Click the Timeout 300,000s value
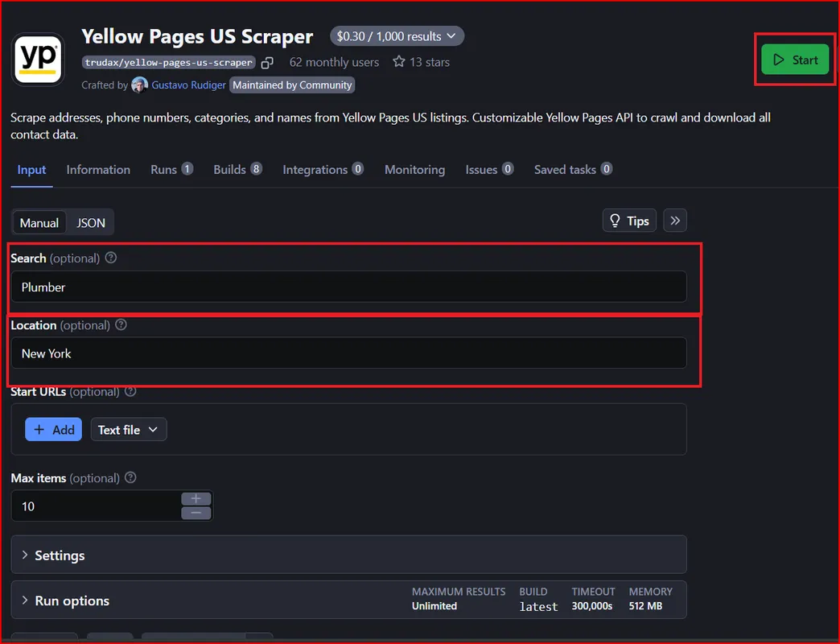This screenshot has height=644, width=840. (x=592, y=606)
